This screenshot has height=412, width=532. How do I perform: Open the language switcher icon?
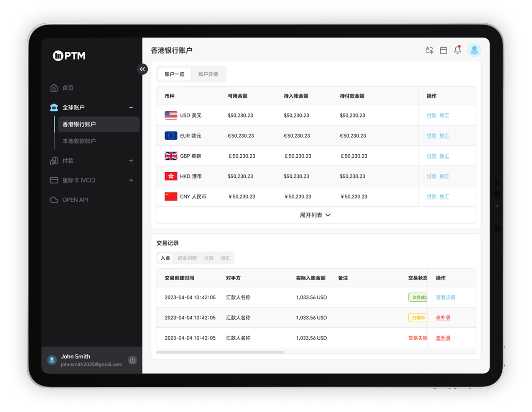point(429,50)
